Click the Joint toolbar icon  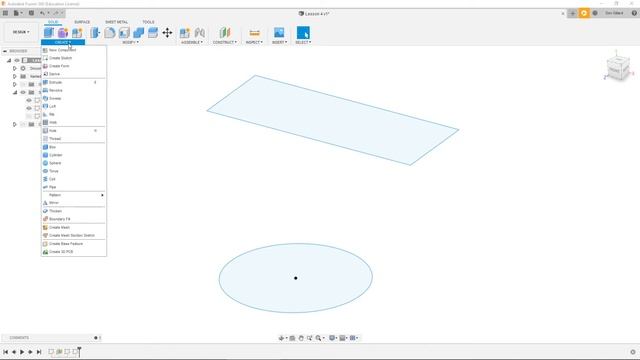point(200,32)
